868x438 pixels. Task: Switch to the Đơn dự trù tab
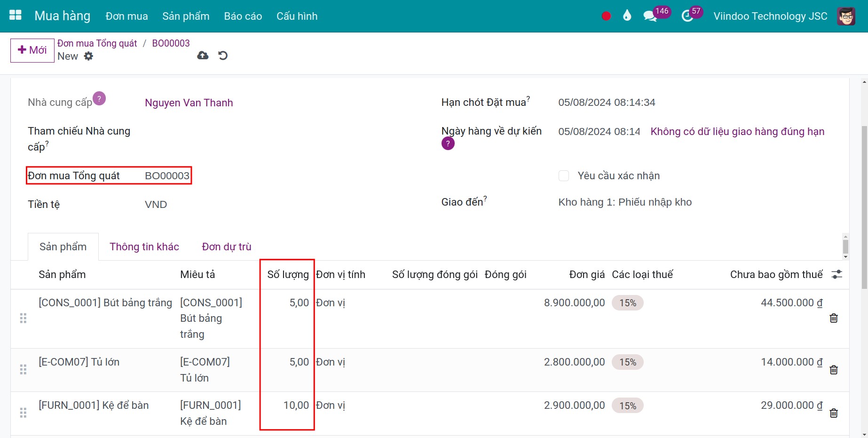tap(226, 247)
